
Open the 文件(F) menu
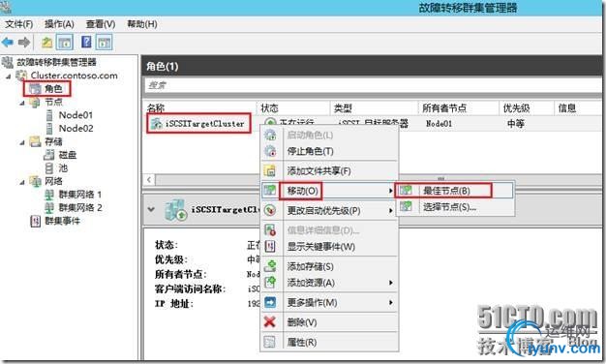pos(18,24)
